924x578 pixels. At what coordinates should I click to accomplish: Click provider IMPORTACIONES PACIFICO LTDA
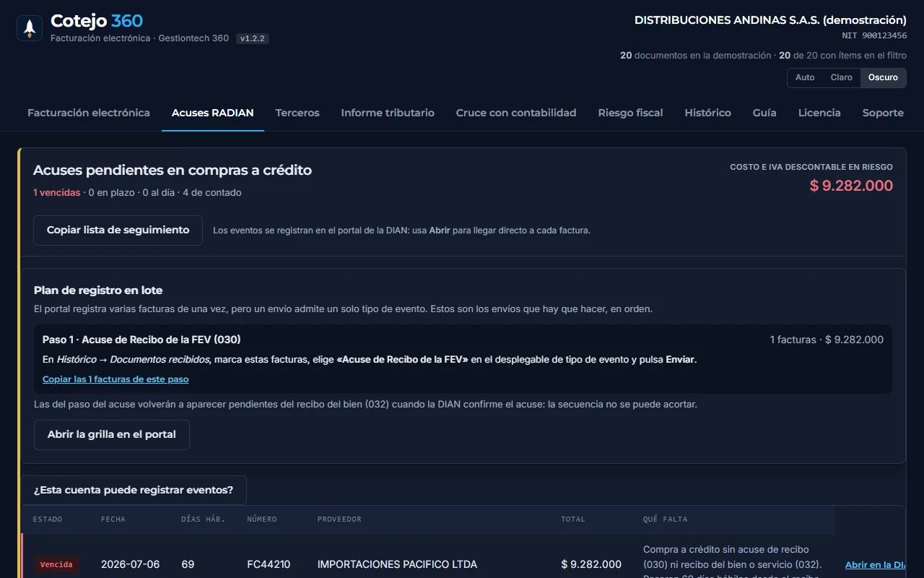coord(397,564)
